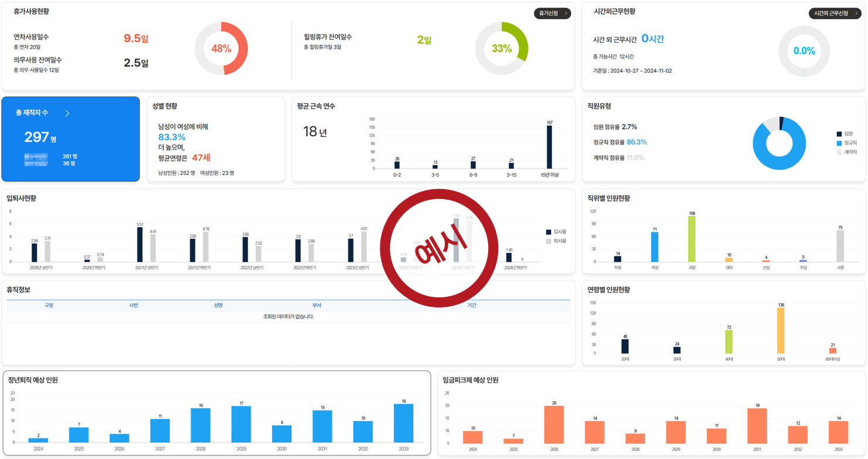
Task: Click the 2026 bar in 임금피크제 예상 인원
Action: click(x=554, y=424)
